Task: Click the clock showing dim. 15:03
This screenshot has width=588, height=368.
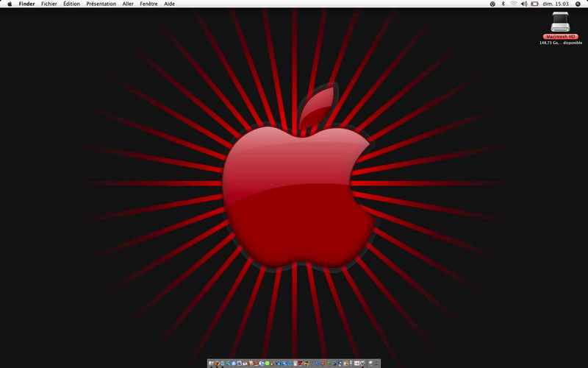Action: [x=556, y=4]
